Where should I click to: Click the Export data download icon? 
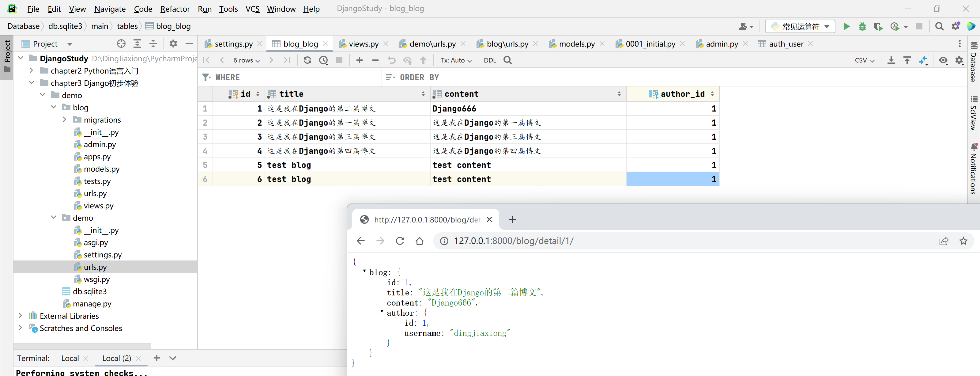pos(891,60)
